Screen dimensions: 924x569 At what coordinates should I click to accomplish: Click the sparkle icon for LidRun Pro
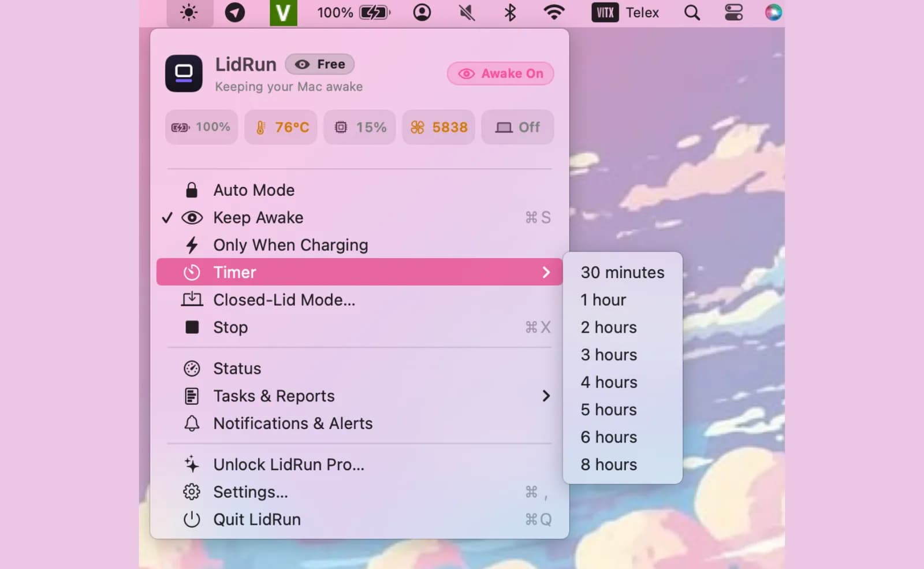click(192, 464)
